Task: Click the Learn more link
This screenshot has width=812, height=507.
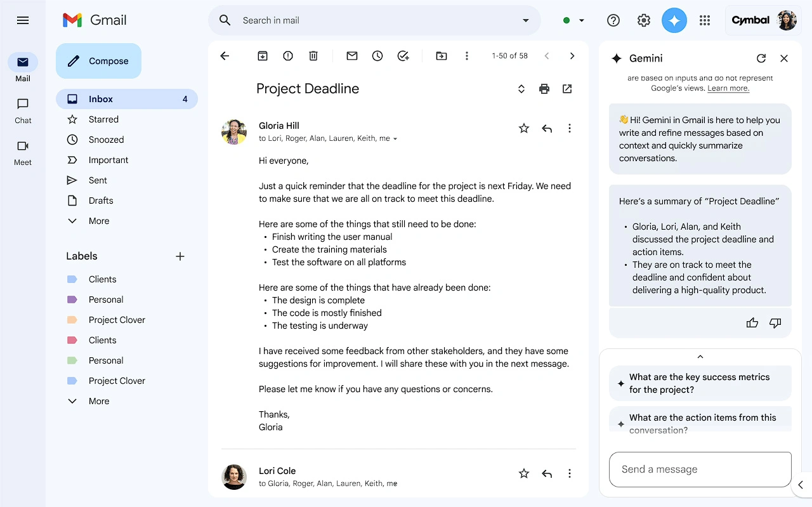Action: click(728, 88)
